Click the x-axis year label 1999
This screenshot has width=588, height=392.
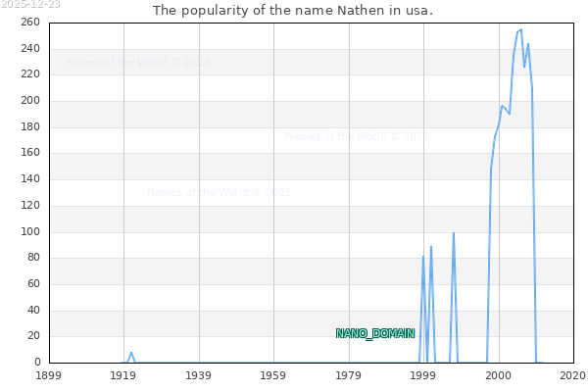coord(423,375)
